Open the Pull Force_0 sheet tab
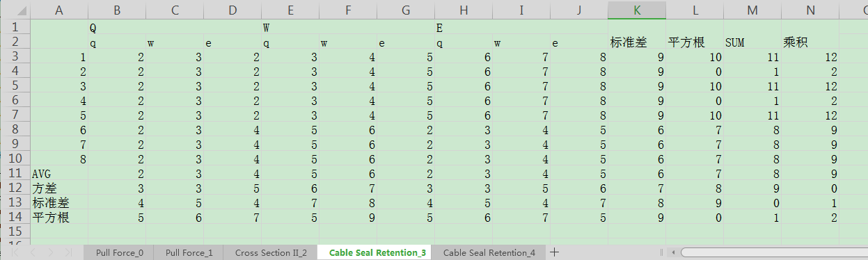868x260 pixels. click(x=120, y=252)
